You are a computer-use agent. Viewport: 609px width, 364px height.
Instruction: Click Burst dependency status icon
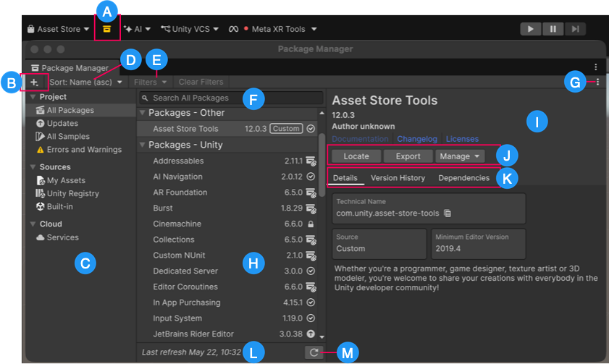pyautogui.click(x=311, y=208)
